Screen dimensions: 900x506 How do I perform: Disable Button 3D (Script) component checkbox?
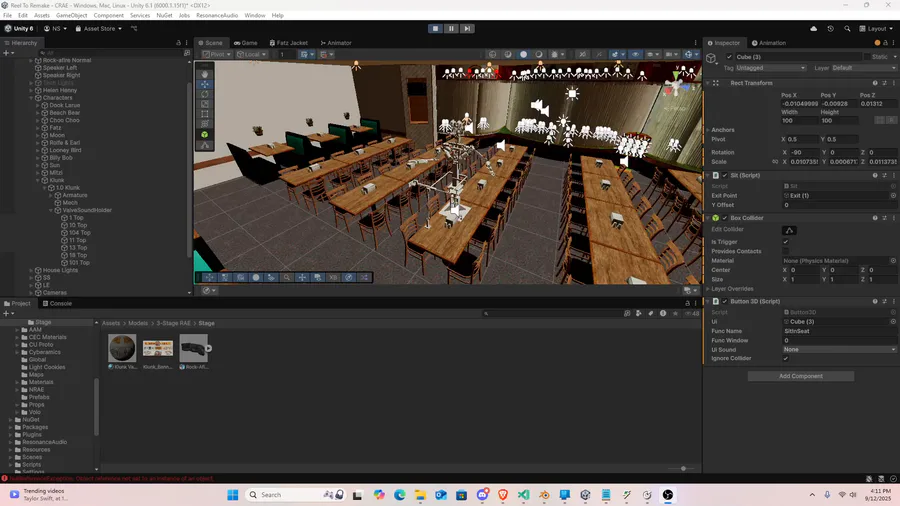[x=724, y=301]
